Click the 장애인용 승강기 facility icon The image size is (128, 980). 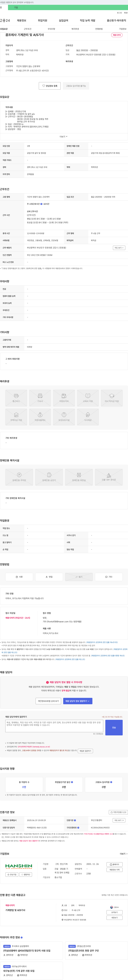(49, 477)
